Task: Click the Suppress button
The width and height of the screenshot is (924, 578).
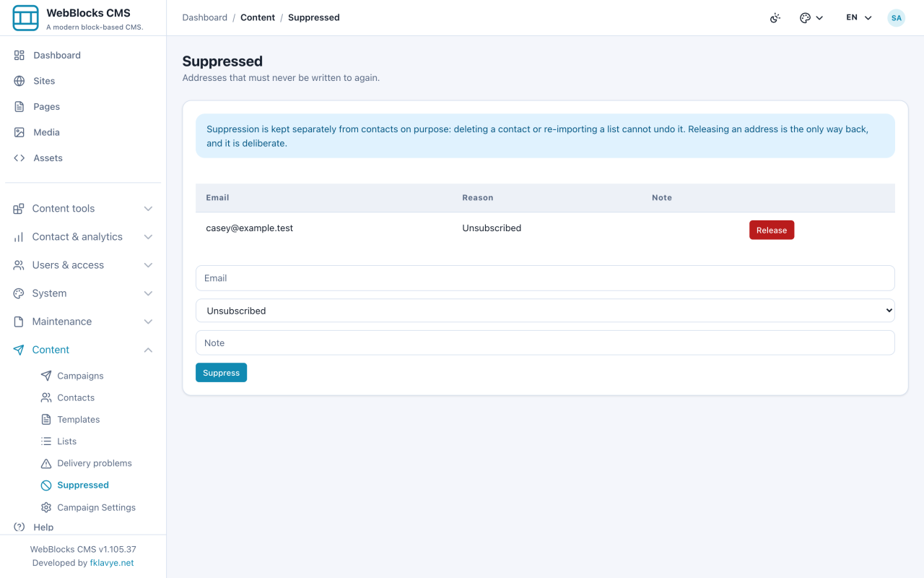Action: coord(221,373)
